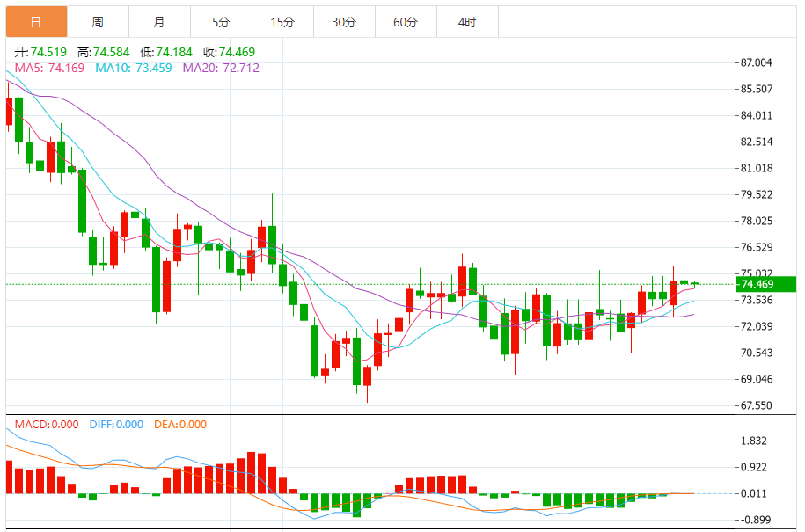Click the 84.011 price axis label
This screenshot has width=805, height=532.
757,115
